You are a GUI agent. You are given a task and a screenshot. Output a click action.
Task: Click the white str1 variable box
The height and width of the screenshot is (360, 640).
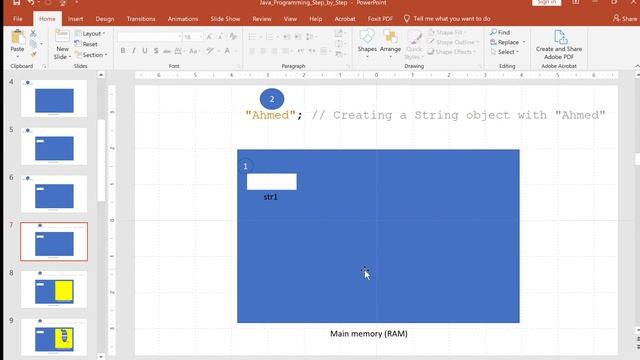point(271,182)
